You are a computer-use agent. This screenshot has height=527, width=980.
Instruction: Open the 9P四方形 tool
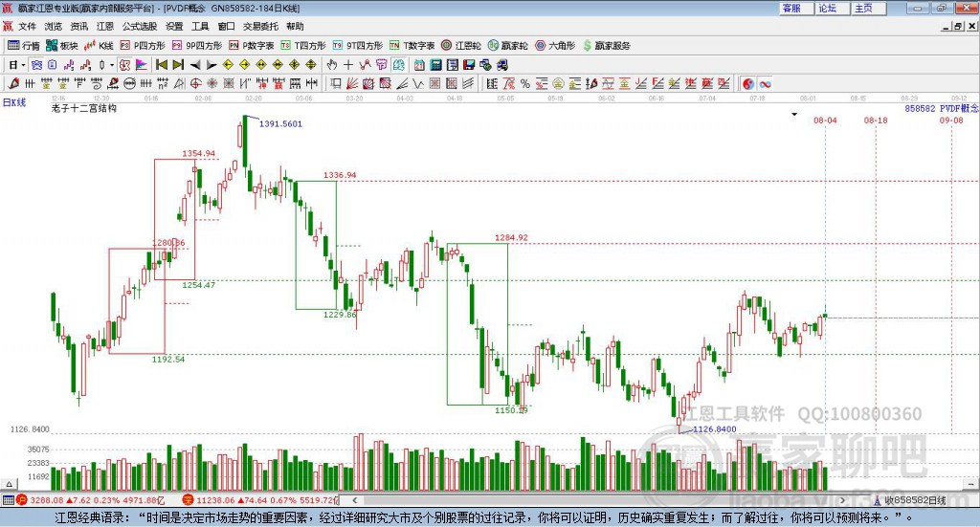tap(197, 46)
